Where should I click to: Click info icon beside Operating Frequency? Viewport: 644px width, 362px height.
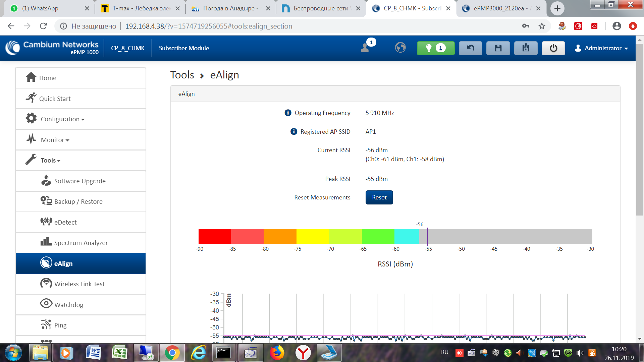[x=288, y=113]
